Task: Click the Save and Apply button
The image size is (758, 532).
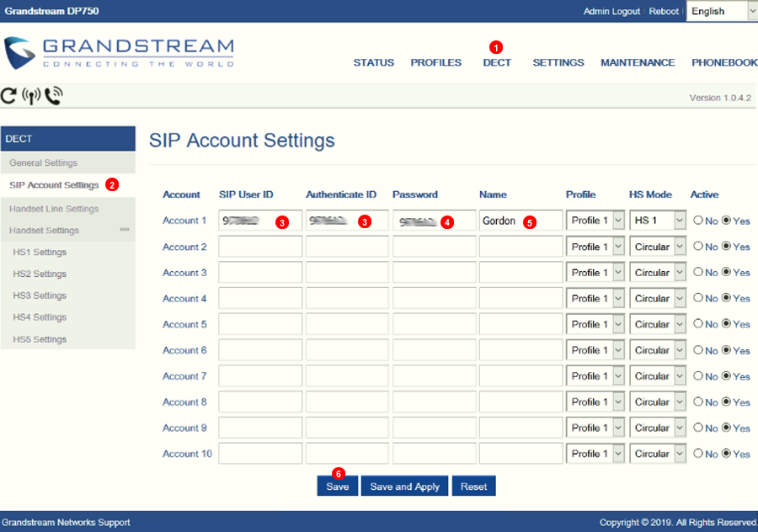Action: point(404,486)
